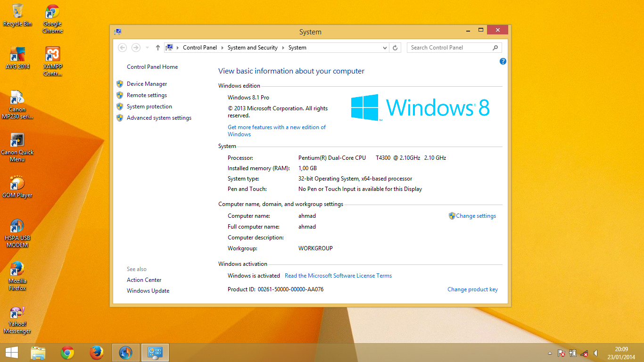Open the Google Chrome desktop shortcut

click(52, 19)
